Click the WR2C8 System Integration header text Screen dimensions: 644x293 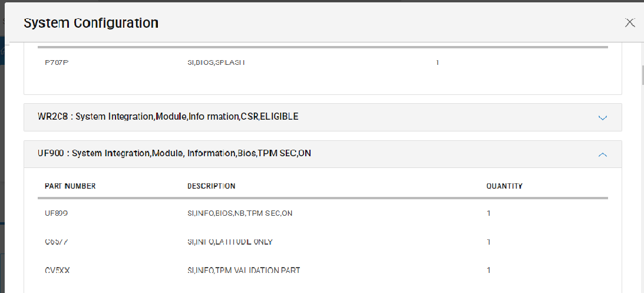[168, 117]
